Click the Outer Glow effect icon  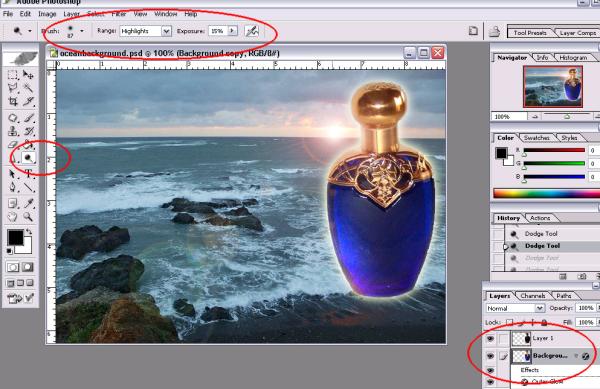click(x=525, y=382)
